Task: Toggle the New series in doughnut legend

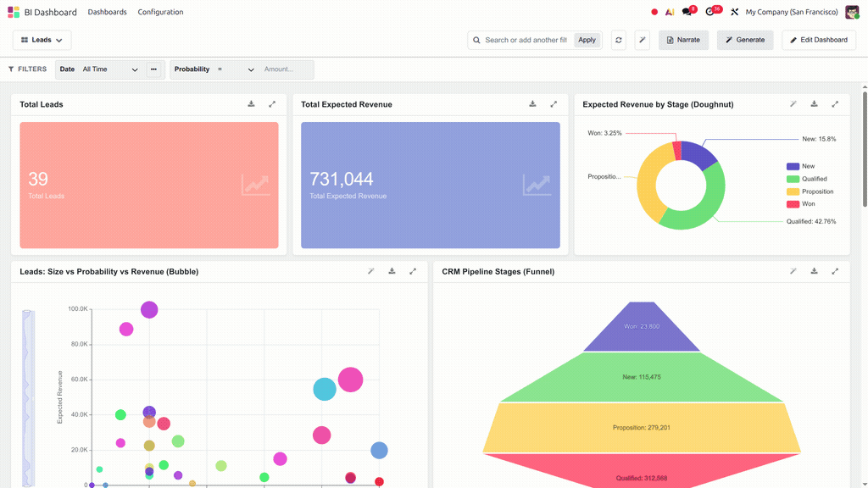Action: coord(800,166)
